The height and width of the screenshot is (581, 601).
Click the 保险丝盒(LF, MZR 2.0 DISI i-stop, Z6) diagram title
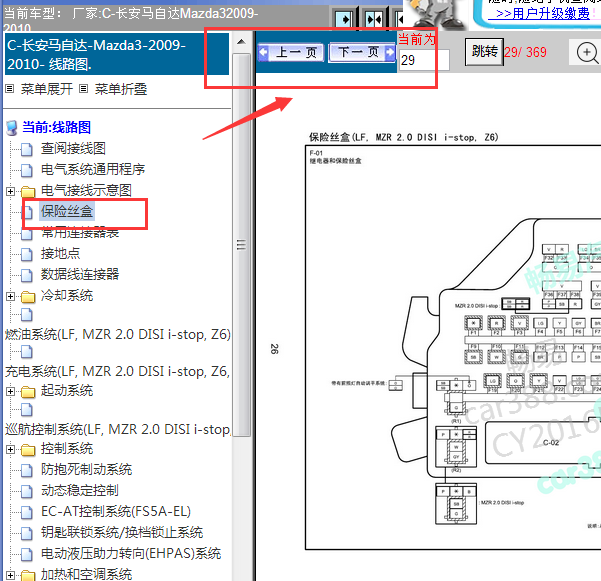tap(404, 137)
